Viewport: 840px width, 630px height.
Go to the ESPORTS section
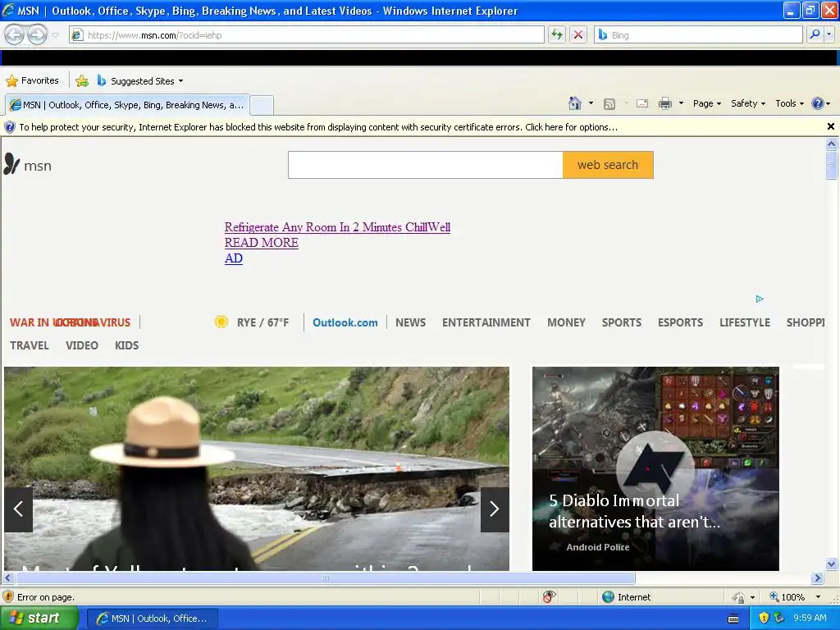680,322
